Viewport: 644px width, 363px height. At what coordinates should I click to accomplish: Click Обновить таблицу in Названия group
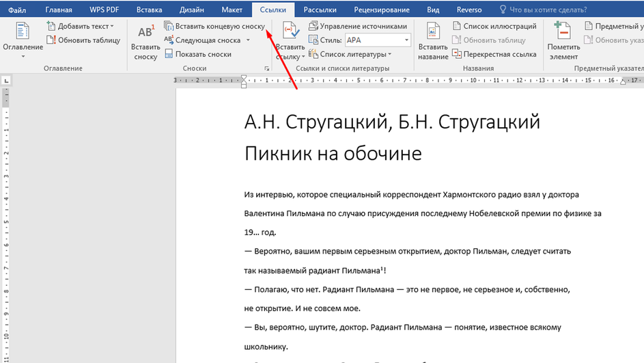tap(489, 40)
